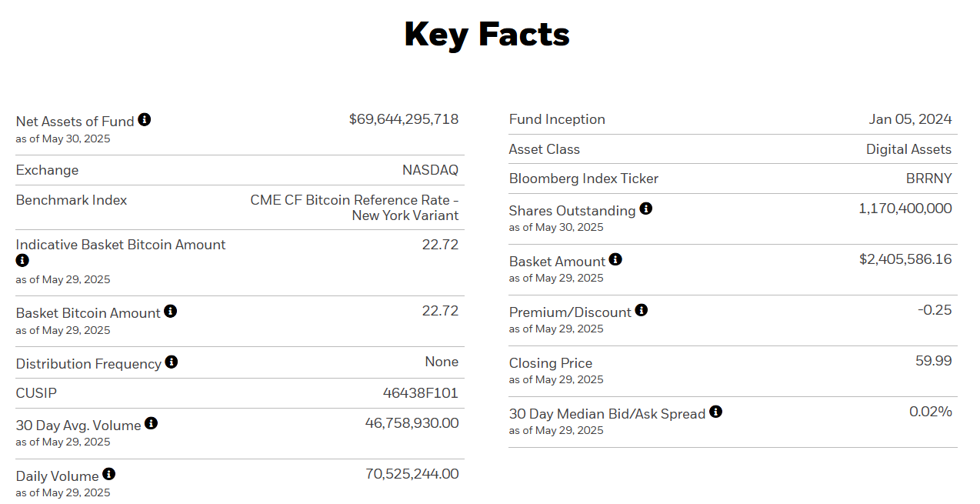Open the 30 Day Median Bid/Ask Spread info

pyautogui.click(x=716, y=412)
